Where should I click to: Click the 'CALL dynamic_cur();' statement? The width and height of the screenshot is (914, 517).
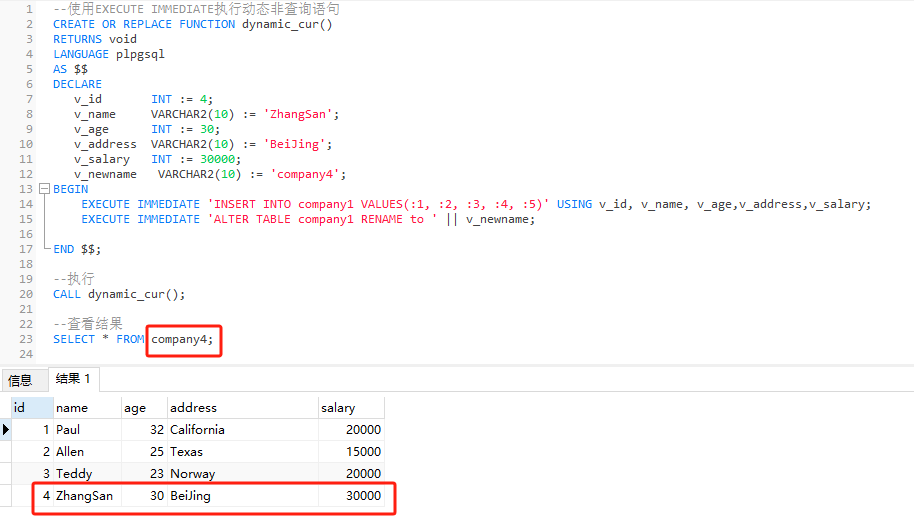pos(119,294)
